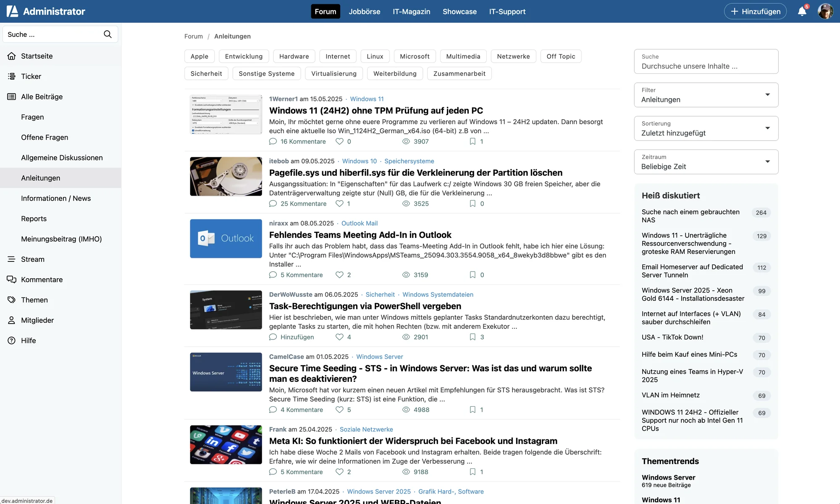Click the Alle Beiträge list icon
The width and height of the screenshot is (840, 504).
(12, 97)
